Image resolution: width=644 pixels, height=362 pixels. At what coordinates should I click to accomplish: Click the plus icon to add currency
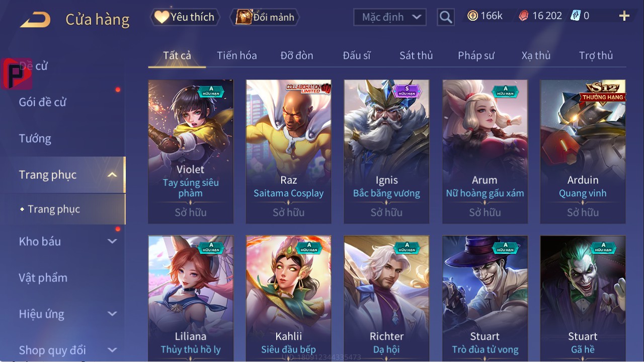click(x=624, y=16)
